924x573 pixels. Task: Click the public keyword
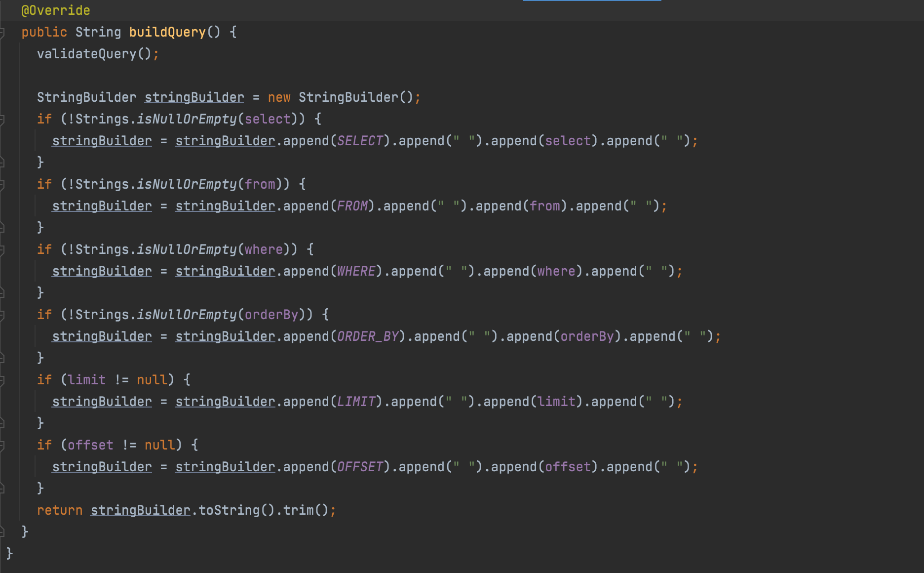44,32
